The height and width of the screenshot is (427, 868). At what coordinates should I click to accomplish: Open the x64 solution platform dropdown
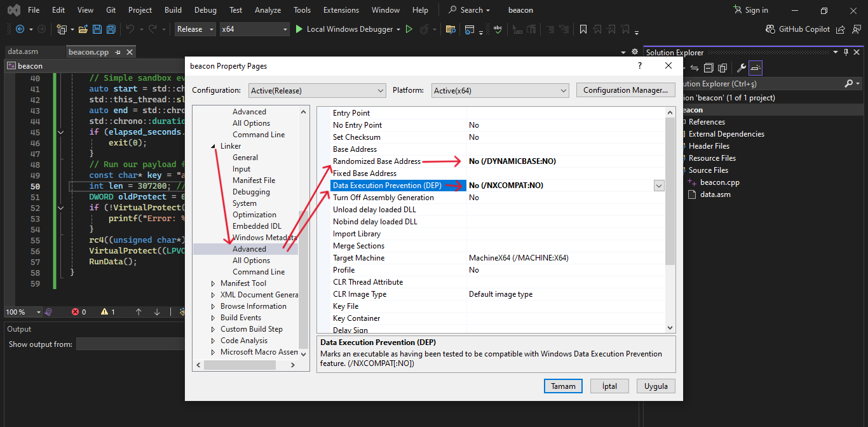254,29
